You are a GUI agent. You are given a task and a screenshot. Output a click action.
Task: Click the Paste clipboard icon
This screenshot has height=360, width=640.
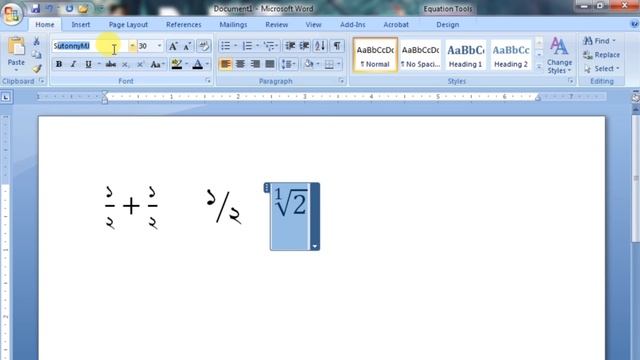click(x=16, y=47)
